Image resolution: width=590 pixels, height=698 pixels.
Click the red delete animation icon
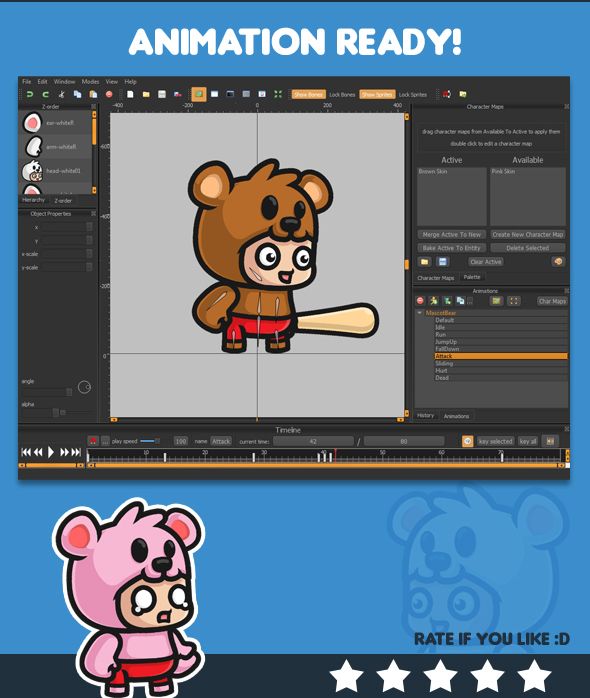click(420, 301)
